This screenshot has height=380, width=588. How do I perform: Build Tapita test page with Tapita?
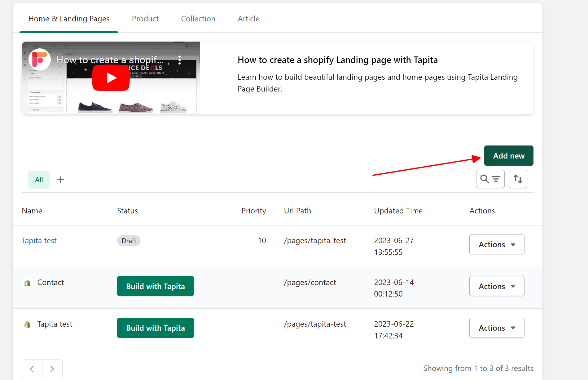[x=156, y=328]
